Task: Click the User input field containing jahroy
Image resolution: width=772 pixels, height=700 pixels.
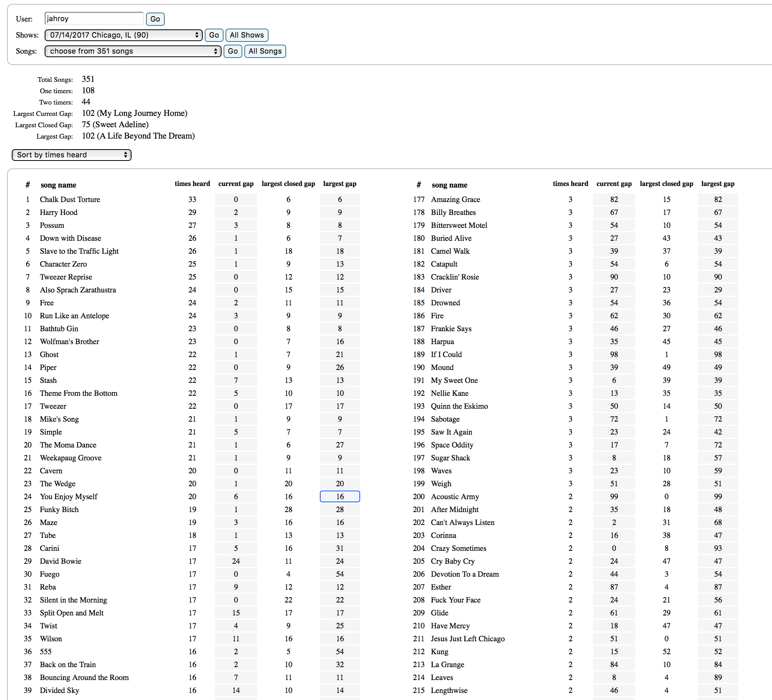Action: click(x=94, y=18)
